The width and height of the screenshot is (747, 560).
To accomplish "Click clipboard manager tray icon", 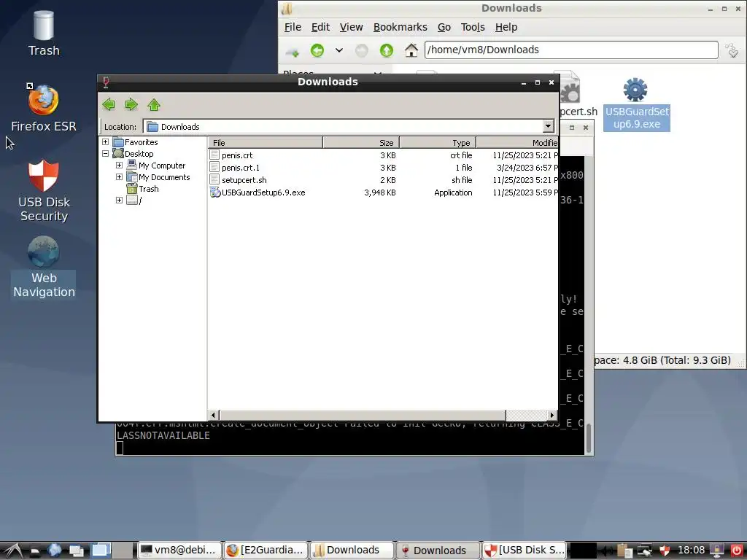I will 624,551.
